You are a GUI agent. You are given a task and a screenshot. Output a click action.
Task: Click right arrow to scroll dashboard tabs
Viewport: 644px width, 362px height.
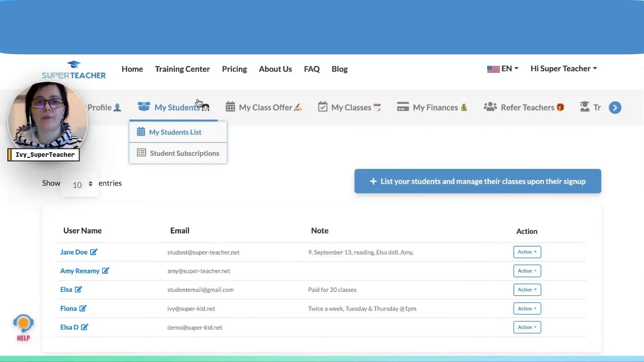(615, 108)
